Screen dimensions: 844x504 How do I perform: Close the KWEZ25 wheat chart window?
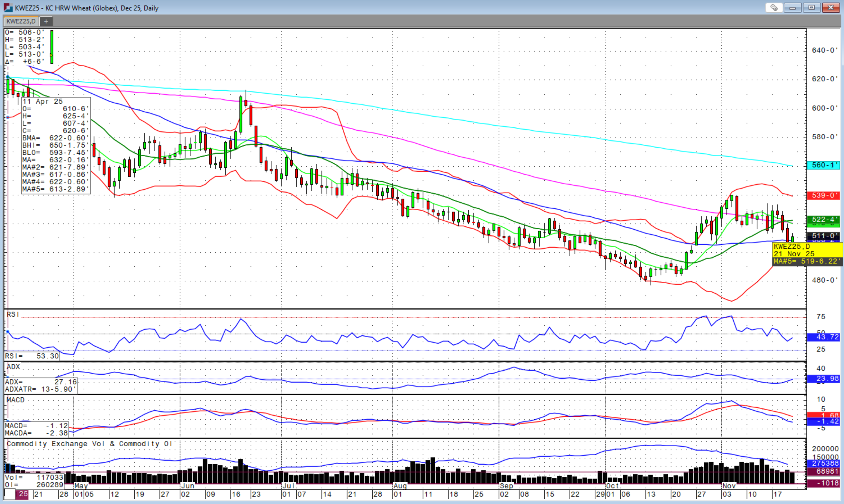pyautogui.click(x=831, y=8)
